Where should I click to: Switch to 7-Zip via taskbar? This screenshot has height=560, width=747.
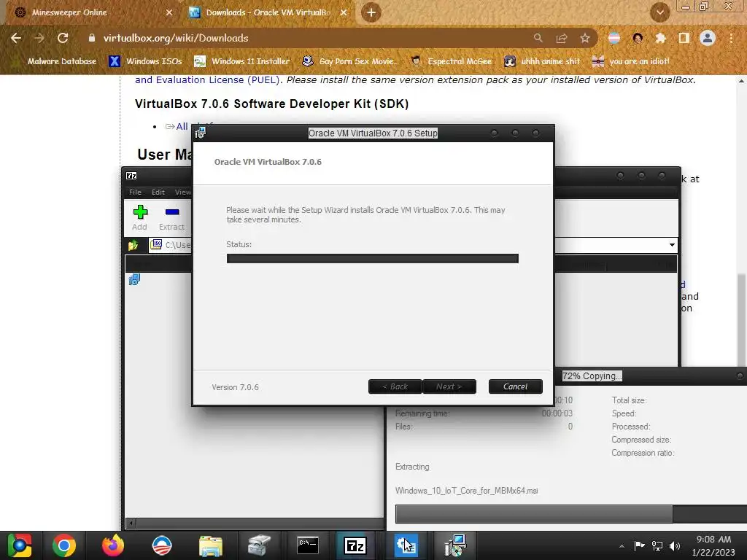(355, 545)
